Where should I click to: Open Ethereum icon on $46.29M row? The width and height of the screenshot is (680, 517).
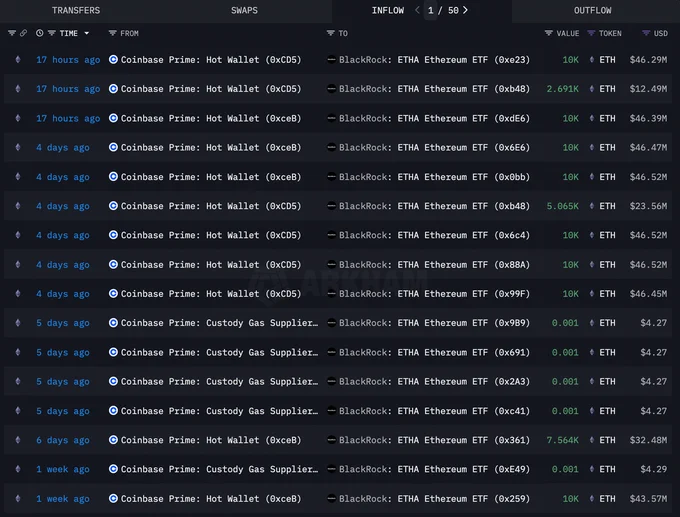tap(18, 59)
